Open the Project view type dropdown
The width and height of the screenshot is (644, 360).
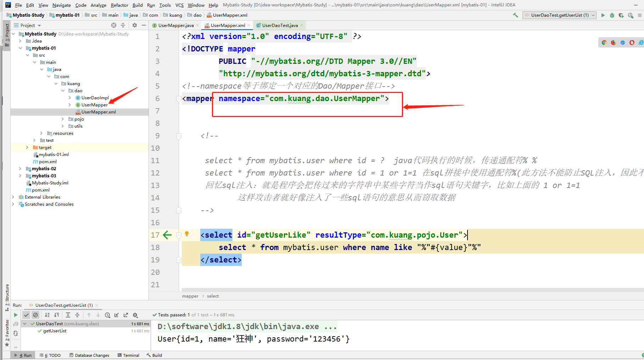click(28, 25)
